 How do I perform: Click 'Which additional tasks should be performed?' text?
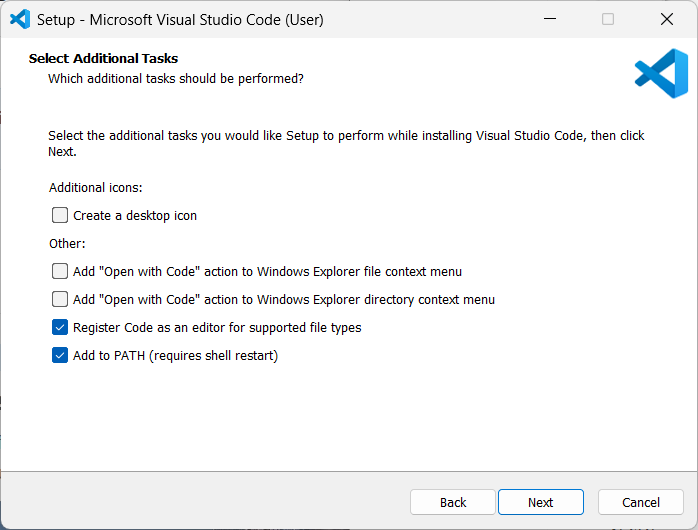[176, 79]
